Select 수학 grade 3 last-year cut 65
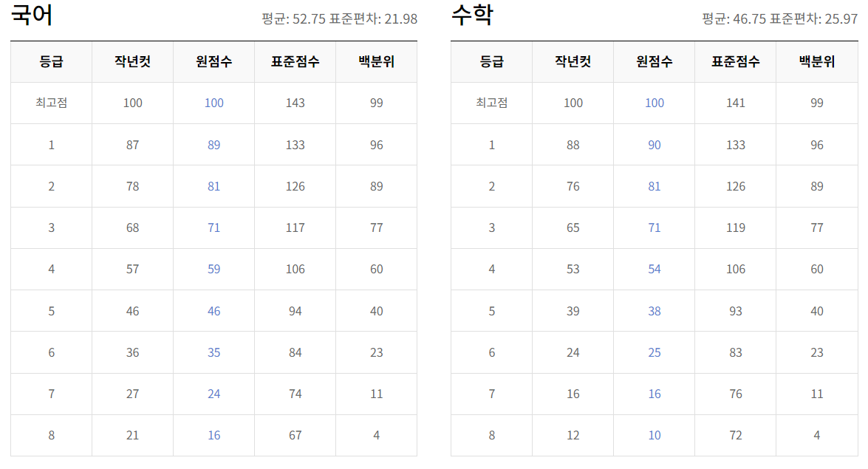This screenshot has width=868, height=469. pos(573,227)
